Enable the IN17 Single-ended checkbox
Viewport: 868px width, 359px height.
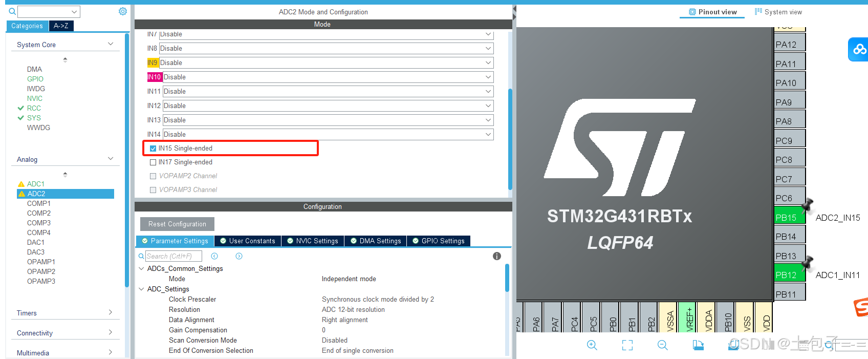coord(153,162)
